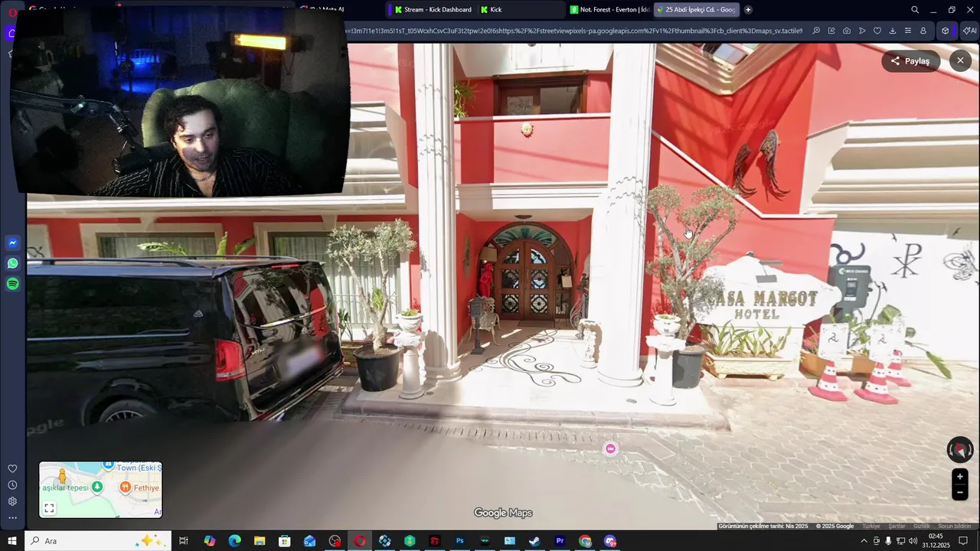980x551 pixels.
Task: Open a new browser tab
Action: (x=748, y=10)
